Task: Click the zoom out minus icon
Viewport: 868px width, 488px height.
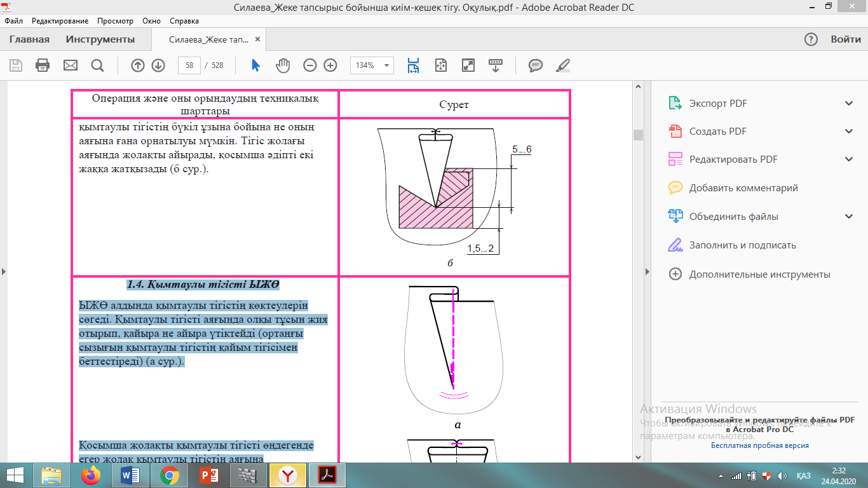Action: [x=309, y=65]
